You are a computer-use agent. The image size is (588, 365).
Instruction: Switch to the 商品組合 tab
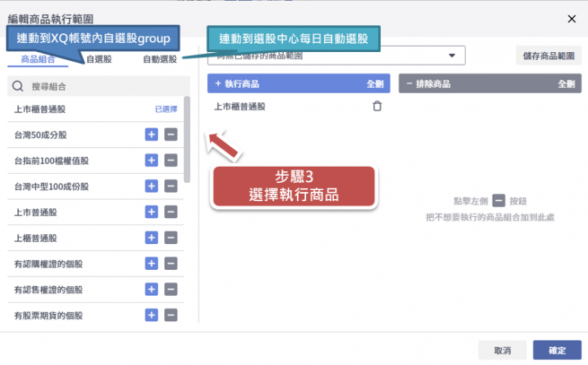pos(42,60)
